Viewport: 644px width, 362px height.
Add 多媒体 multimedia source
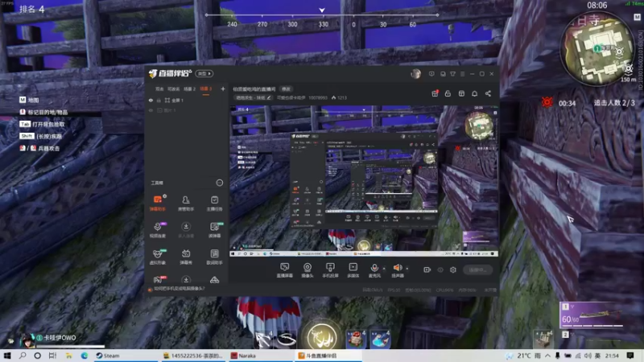click(x=353, y=270)
